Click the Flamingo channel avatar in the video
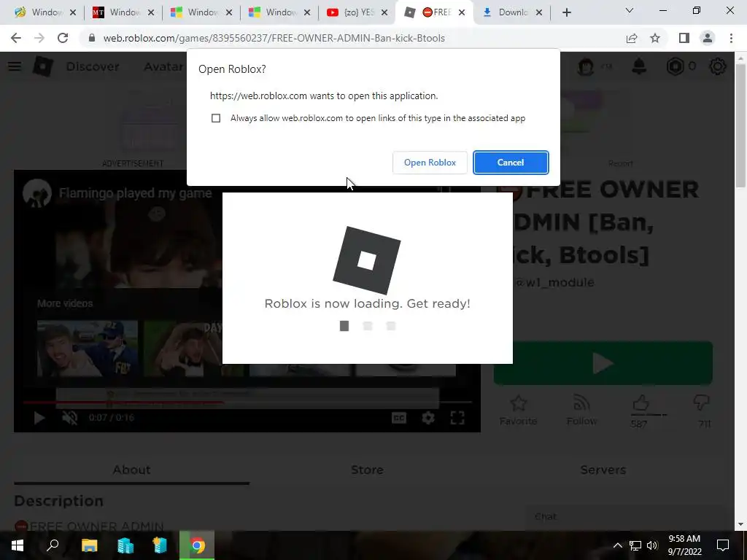 click(36, 192)
